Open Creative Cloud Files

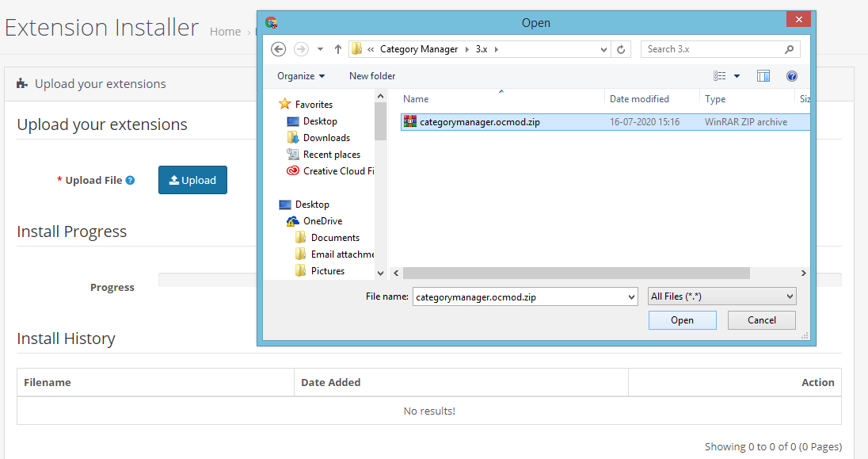point(338,170)
